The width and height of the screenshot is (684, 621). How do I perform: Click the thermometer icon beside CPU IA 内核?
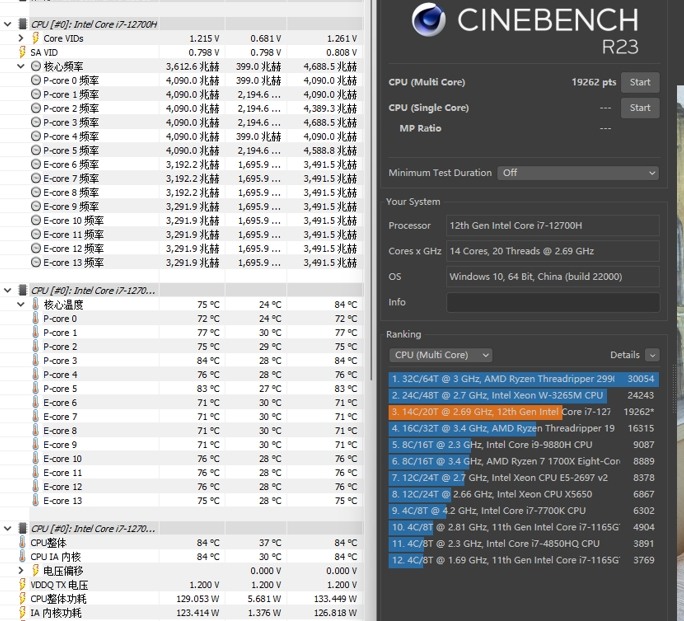point(22,556)
